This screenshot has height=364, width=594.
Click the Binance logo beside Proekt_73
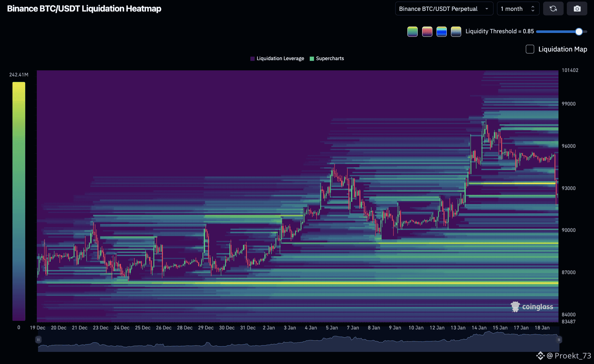tap(540, 356)
